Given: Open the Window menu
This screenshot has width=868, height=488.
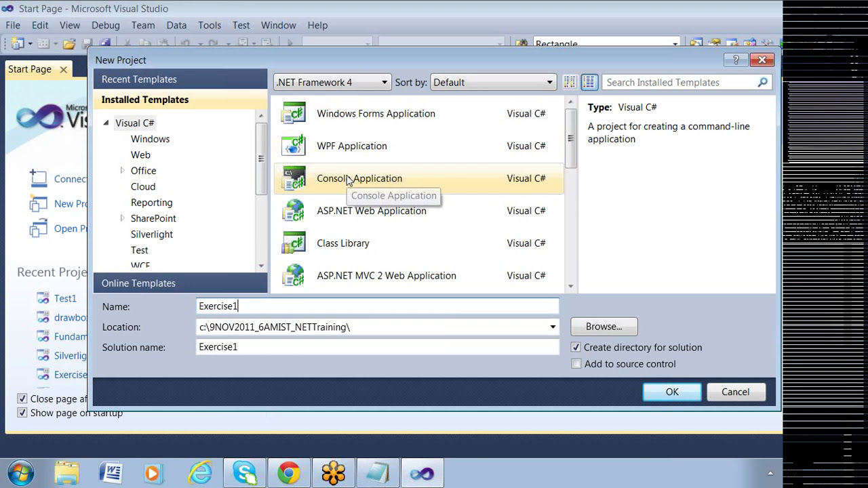Looking at the screenshot, I should 279,25.
